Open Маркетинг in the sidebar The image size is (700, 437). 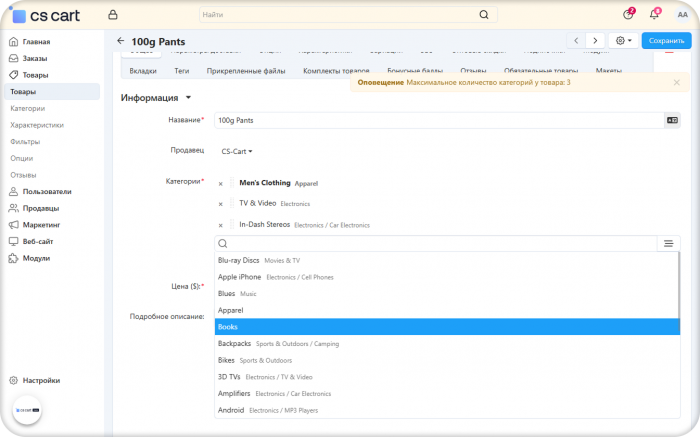41,225
